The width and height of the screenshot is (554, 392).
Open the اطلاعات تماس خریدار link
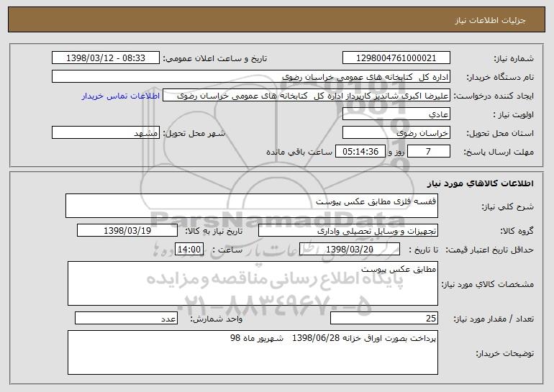click(121, 96)
